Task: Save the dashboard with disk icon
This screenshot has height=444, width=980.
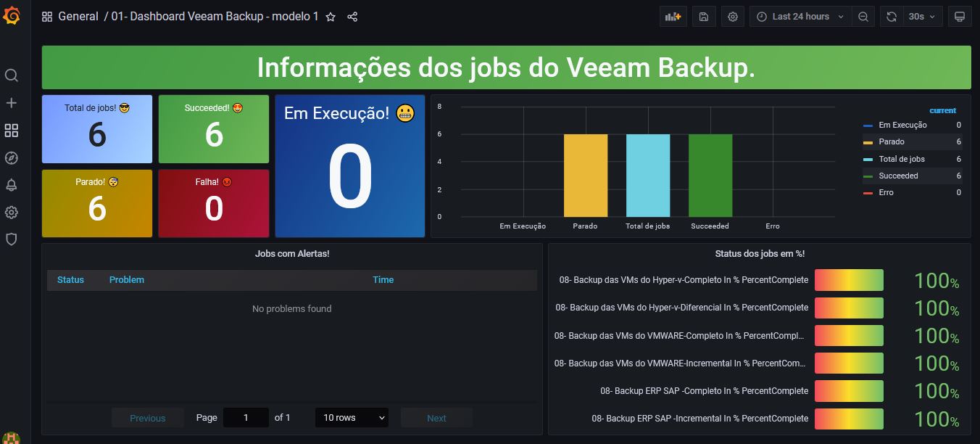Action: pos(704,17)
